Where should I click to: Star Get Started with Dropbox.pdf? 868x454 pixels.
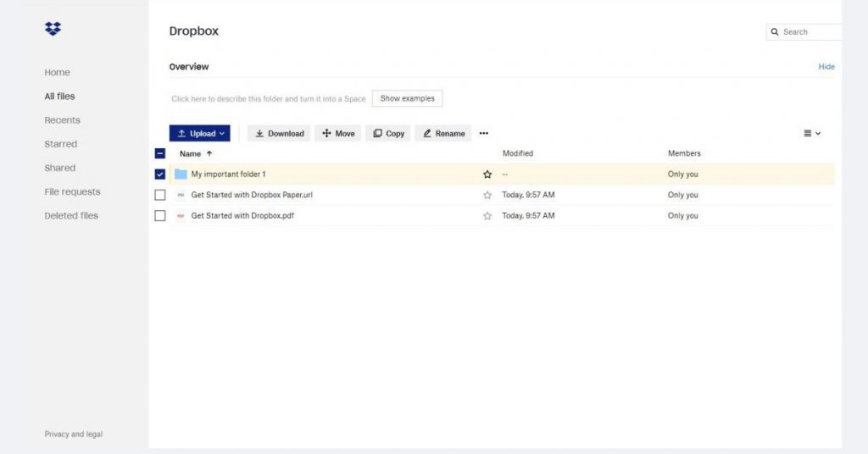[487, 216]
